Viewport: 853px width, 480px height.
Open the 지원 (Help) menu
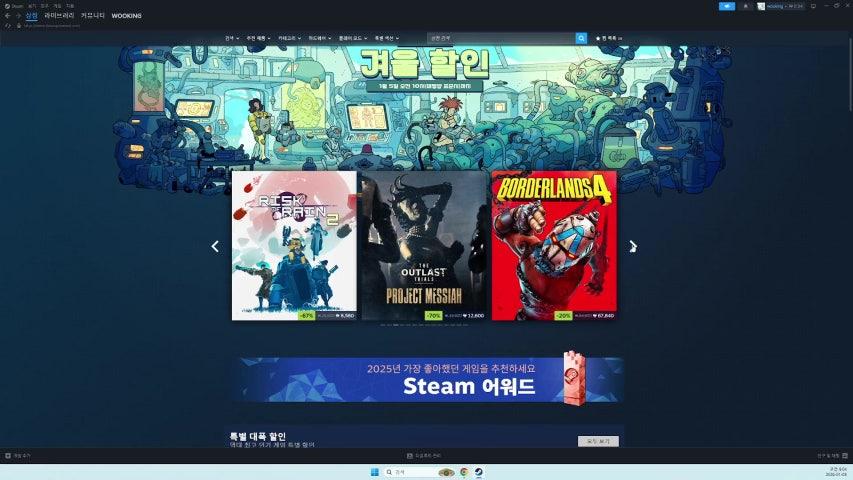[x=70, y=6]
